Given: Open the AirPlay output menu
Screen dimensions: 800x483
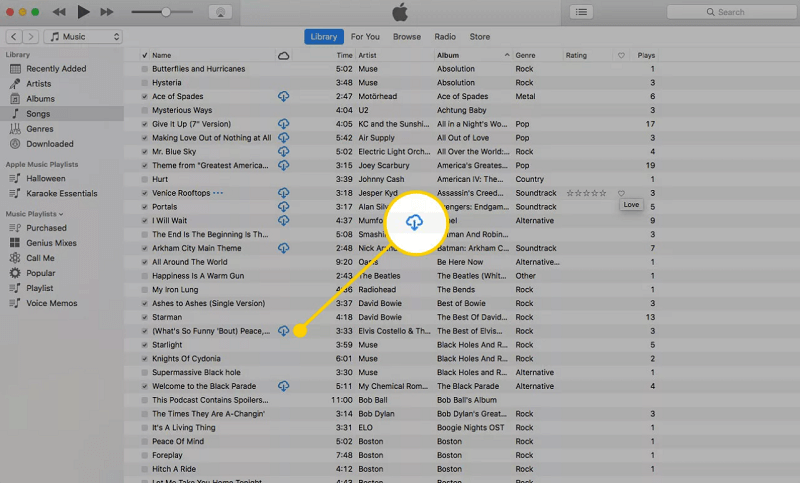Looking at the screenshot, I should 222,12.
